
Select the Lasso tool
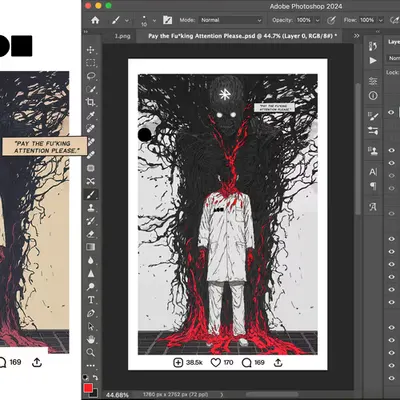coord(91,76)
